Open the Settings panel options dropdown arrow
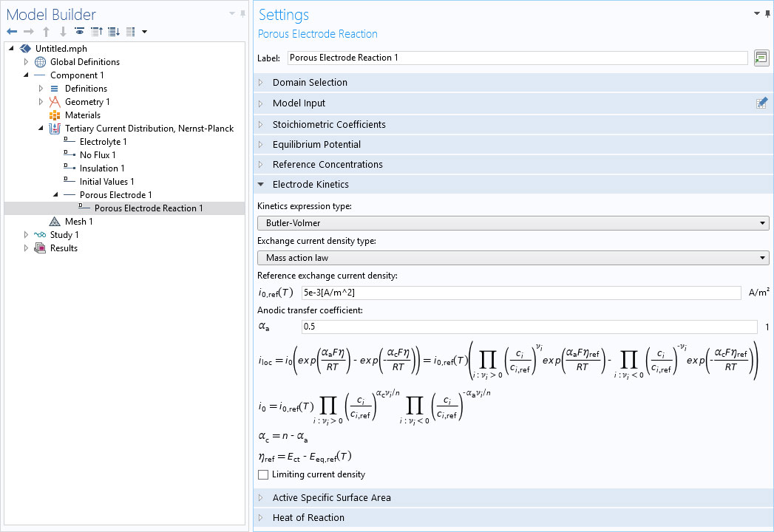 coord(756,14)
